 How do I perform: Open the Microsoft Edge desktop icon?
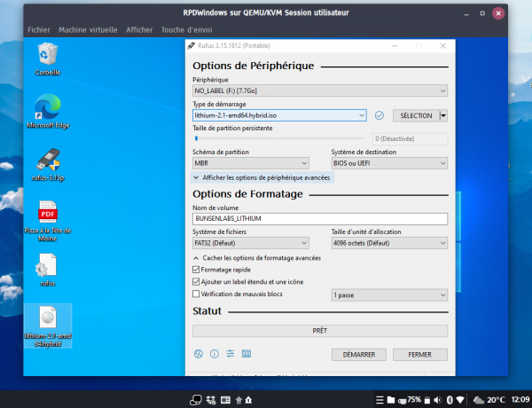tap(47, 108)
